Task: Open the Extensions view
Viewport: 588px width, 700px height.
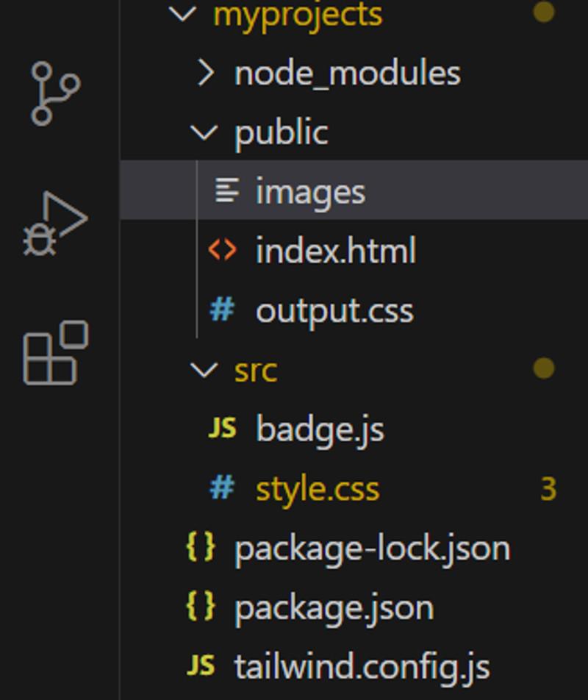Action: (55, 353)
